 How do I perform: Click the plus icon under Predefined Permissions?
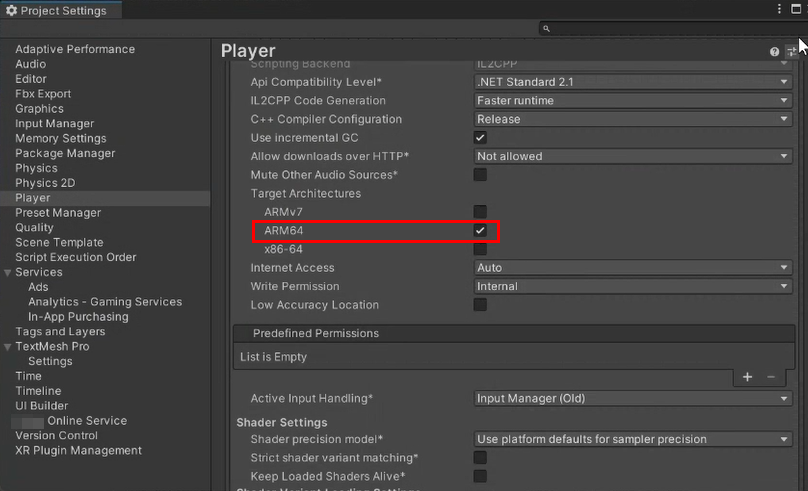click(747, 377)
